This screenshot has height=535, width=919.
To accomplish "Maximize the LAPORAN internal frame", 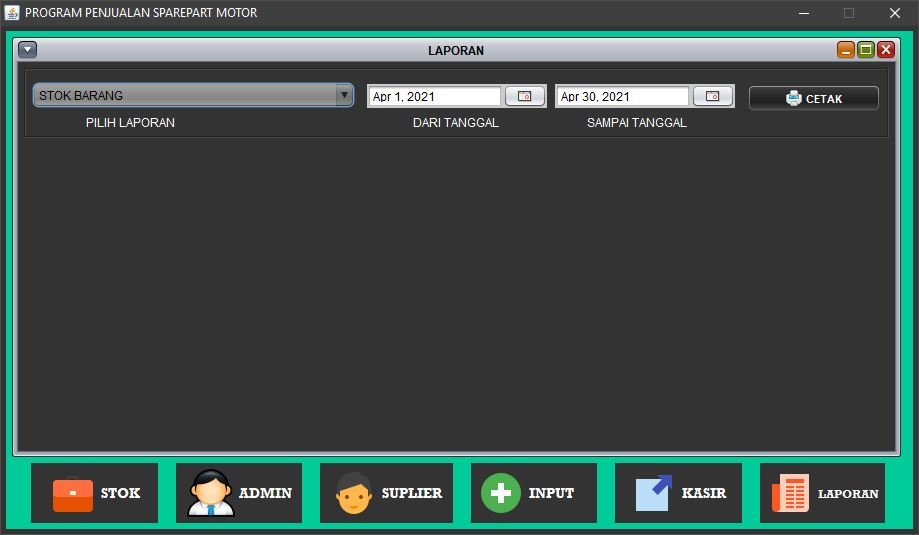I will [x=866, y=50].
